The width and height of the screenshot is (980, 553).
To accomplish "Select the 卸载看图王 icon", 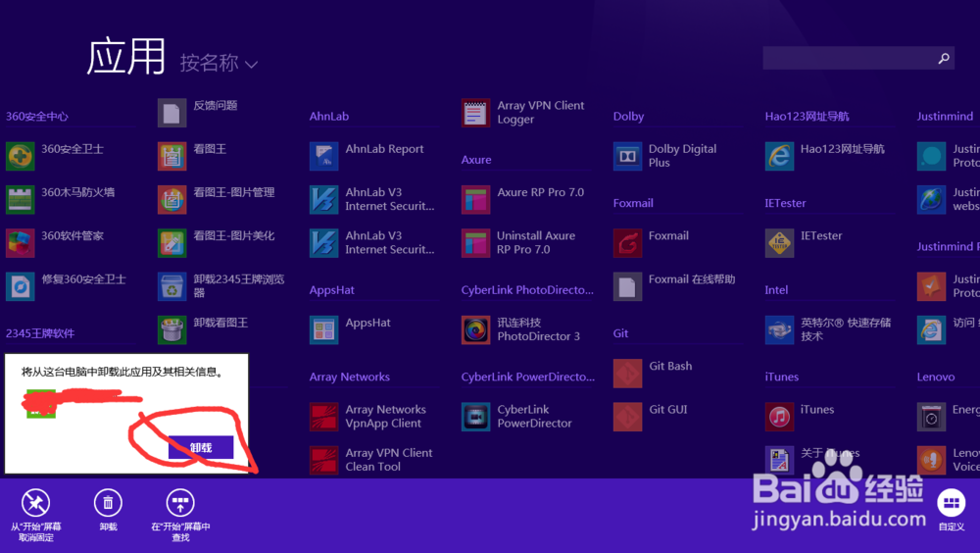I will pyautogui.click(x=171, y=329).
